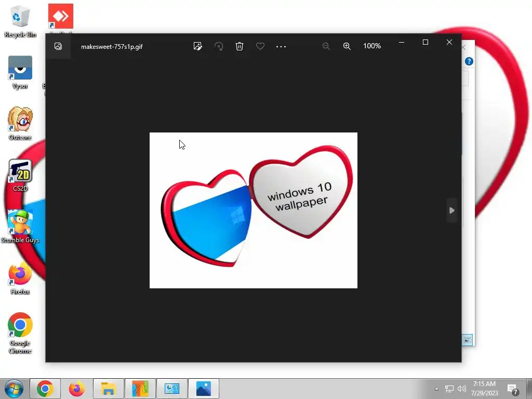Screen dimensions: 532x399
Task: Show hidden tray icons arrow
Action: [436, 389]
